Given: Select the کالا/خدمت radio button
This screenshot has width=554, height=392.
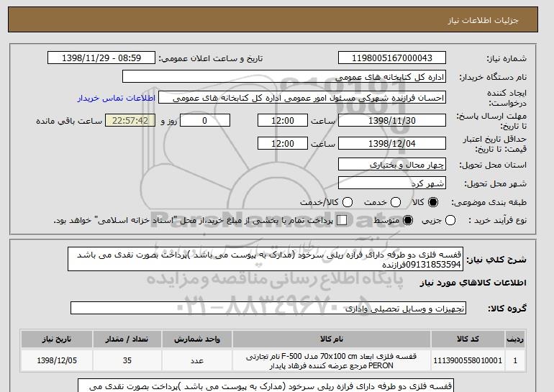Looking at the screenshot, I should (x=348, y=202).
